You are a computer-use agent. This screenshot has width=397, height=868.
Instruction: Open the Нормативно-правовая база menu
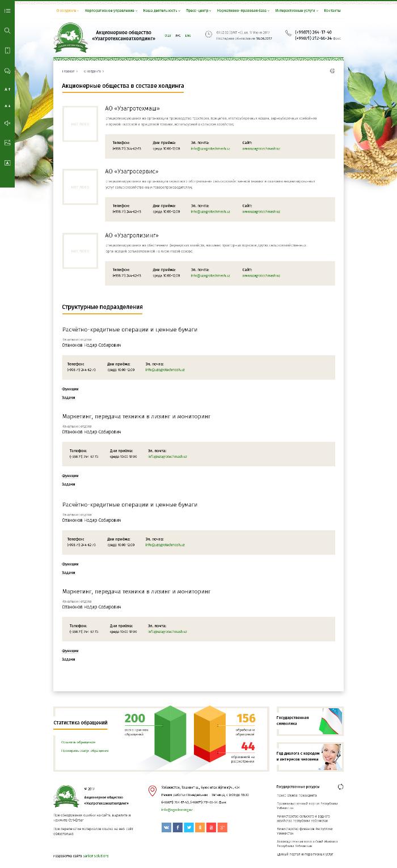[243, 11]
